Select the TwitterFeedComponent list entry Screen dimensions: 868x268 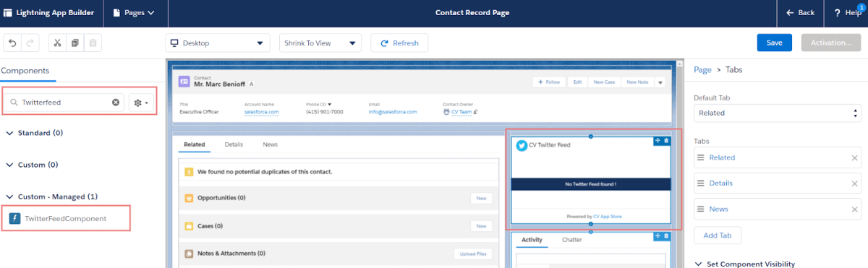[65, 218]
